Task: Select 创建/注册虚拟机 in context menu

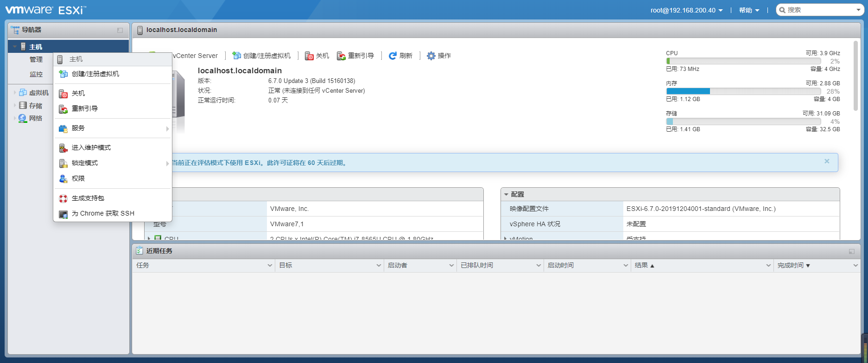Action: (x=113, y=74)
